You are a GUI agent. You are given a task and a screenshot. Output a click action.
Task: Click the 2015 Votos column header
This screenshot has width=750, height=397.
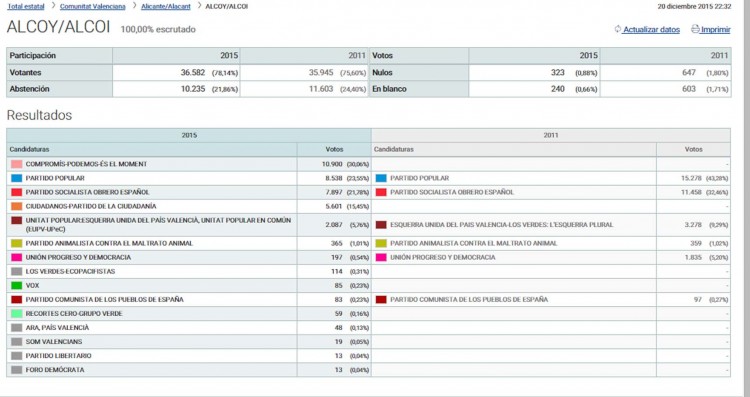[x=334, y=149]
